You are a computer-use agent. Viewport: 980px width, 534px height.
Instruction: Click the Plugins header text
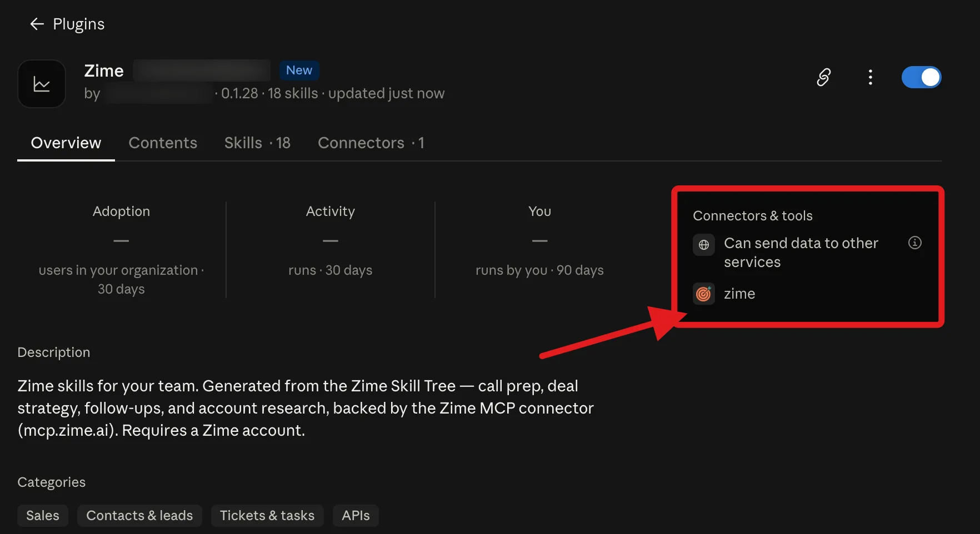78,24
